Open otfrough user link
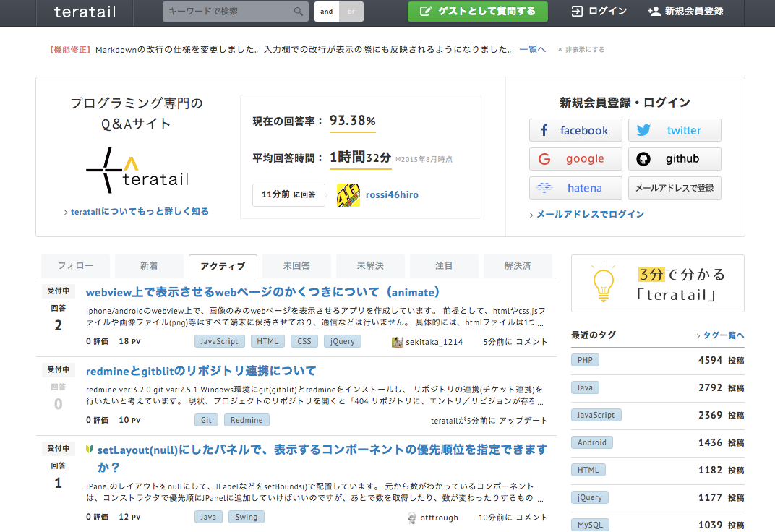This screenshot has width=775, height=532. coord(439,518)
